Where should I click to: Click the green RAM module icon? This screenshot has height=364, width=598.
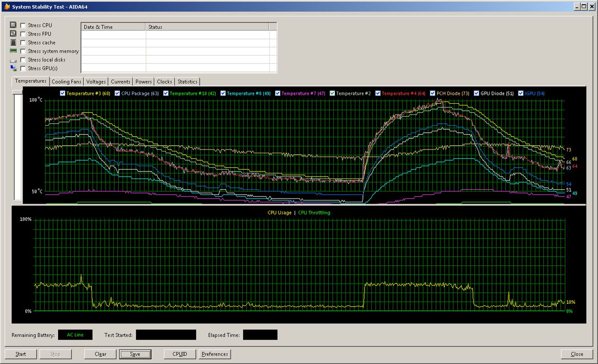click(x=13, y=51)
